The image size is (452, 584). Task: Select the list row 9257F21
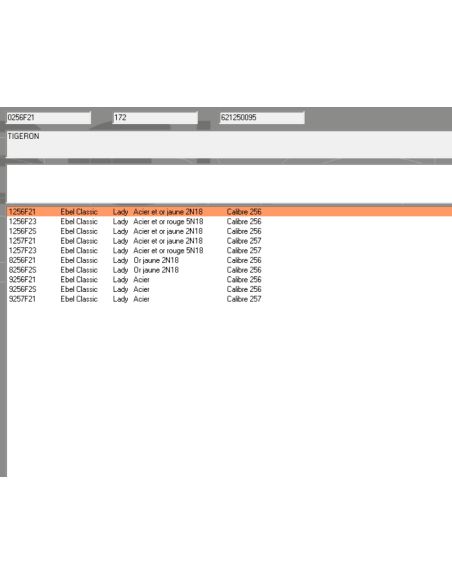229,299
